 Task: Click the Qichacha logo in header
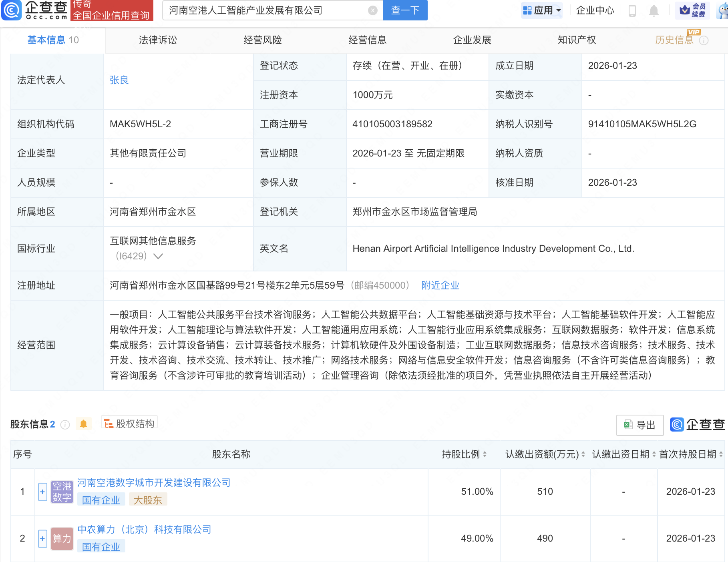35,10
